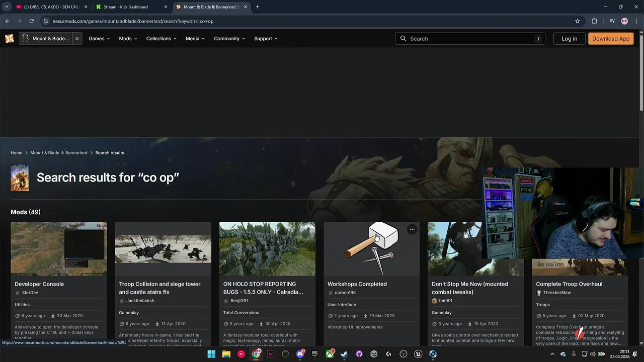The image size is (644, 362).
Task: Focus the Nexus Mods search field
Action: coord(470,39)
